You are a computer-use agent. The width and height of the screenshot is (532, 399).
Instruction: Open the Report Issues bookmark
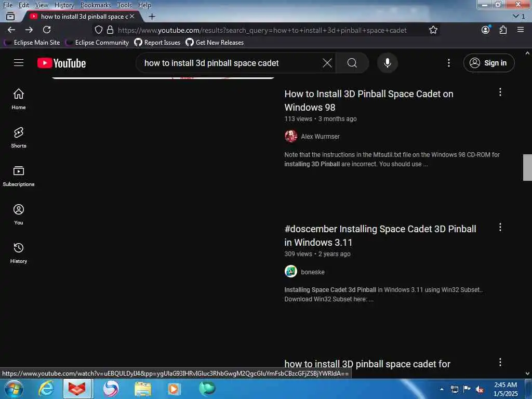[157, 43]
